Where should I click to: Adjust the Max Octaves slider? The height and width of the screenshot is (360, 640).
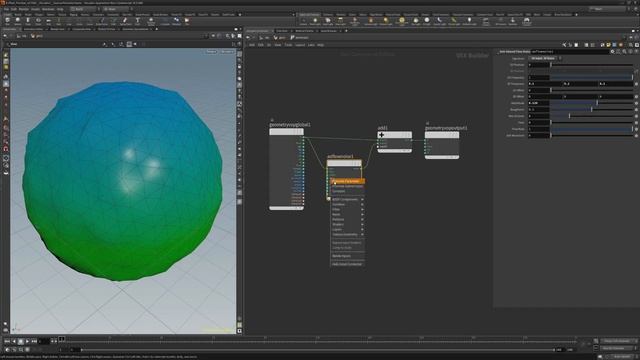pos(591,116)
